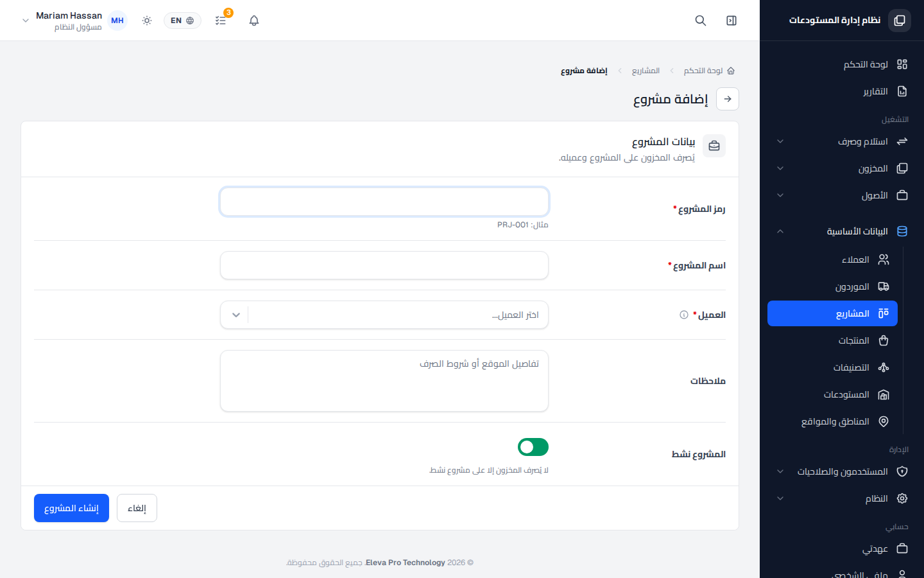Image resolution: width=924 pixels, height=578 pixels.
Task: Open the notifications bell
Action: coord(254,21)
